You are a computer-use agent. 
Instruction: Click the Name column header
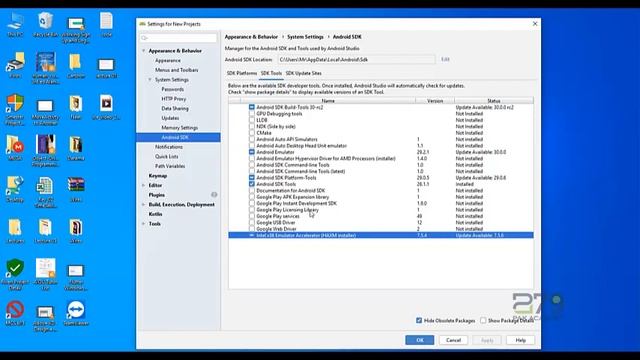click(328, 100)
